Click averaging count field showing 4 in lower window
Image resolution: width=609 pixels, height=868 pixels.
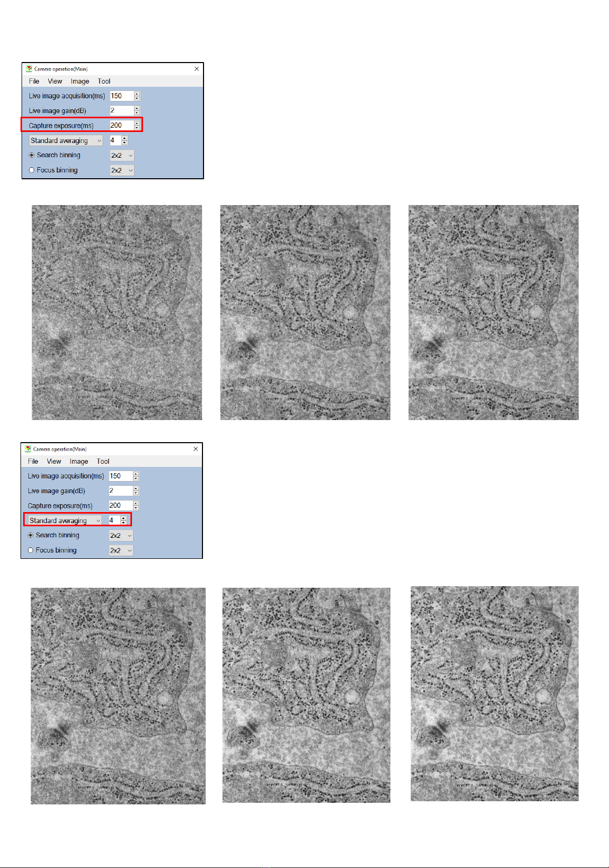[x=114, y=520]
